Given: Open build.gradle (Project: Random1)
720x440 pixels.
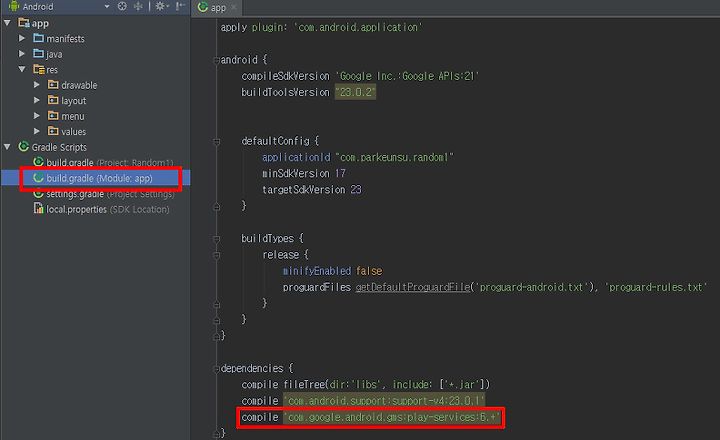Looking at the screenshot, I should 110,163.
